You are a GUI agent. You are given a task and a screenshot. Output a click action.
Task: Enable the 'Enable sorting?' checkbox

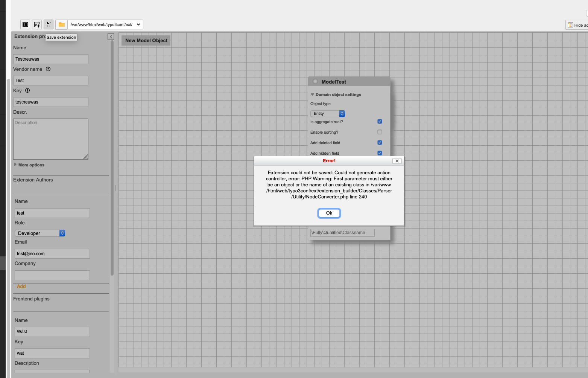[x=380, y=132]
